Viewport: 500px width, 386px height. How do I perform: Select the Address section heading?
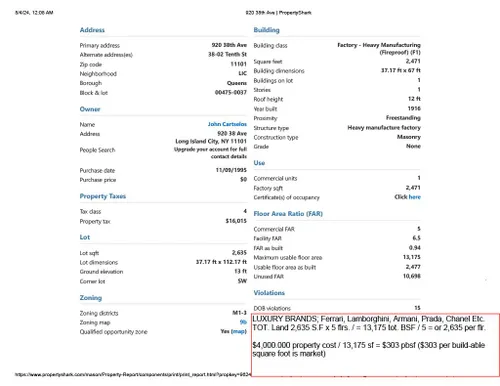92,30
